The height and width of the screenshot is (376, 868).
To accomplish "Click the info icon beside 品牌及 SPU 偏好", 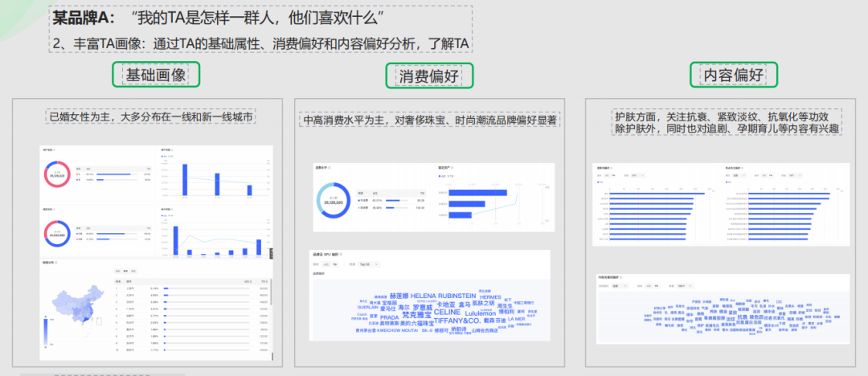I will [x=341, y=254].
